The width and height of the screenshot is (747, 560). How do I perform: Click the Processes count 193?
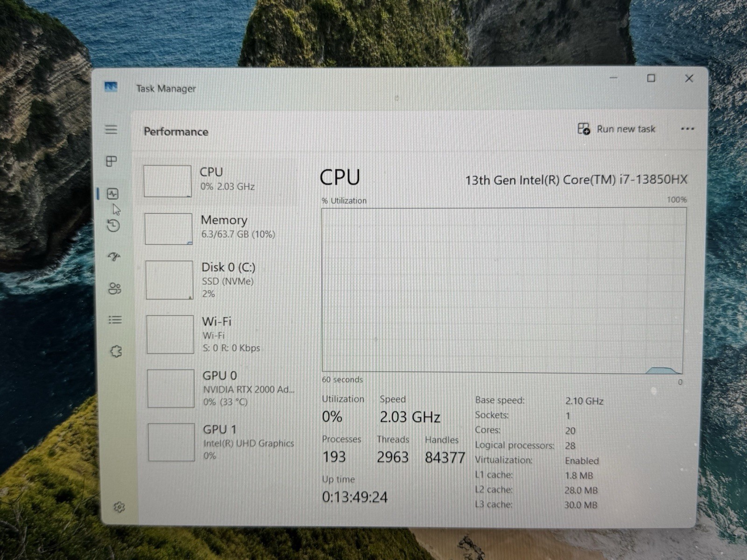[x=334, y=456]
